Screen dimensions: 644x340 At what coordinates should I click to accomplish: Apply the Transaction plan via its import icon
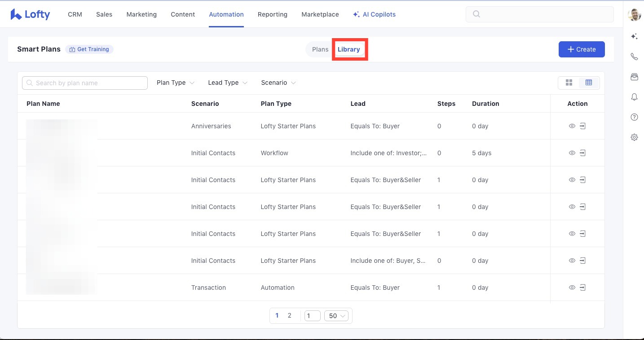tap(583, 288)
